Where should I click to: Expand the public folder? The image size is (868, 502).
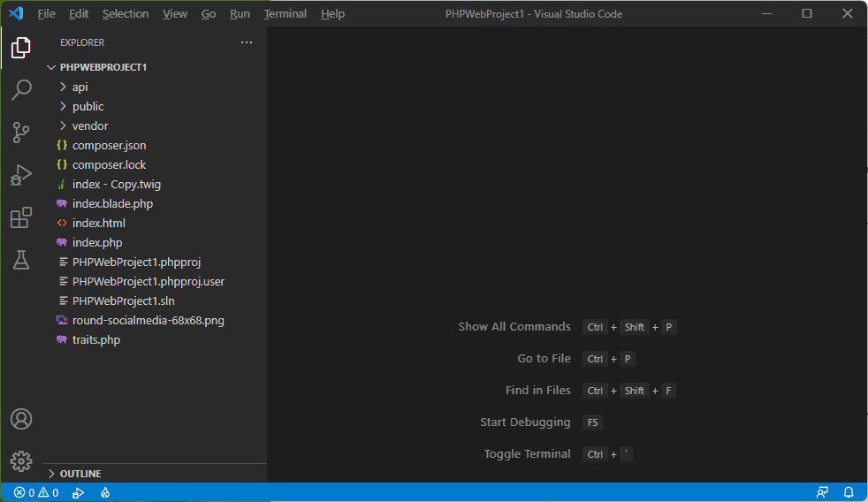click(x=63, y=106)
